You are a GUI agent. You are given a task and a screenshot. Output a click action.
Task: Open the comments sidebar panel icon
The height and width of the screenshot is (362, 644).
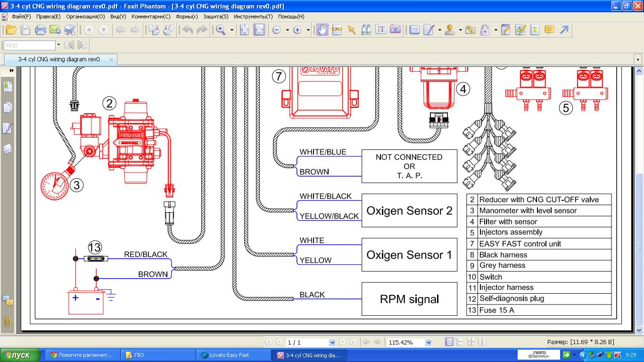coord(8,300)
